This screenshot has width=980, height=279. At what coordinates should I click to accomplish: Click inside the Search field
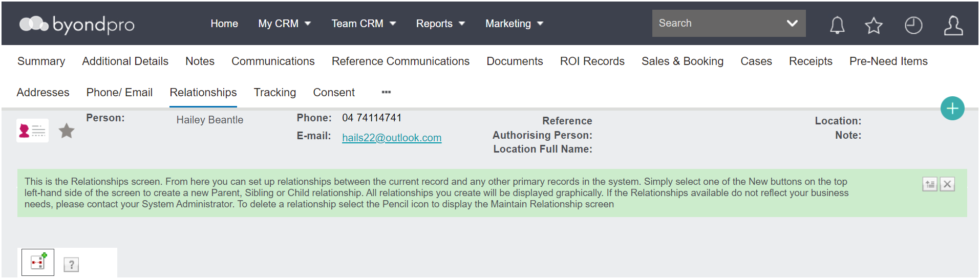717,23
